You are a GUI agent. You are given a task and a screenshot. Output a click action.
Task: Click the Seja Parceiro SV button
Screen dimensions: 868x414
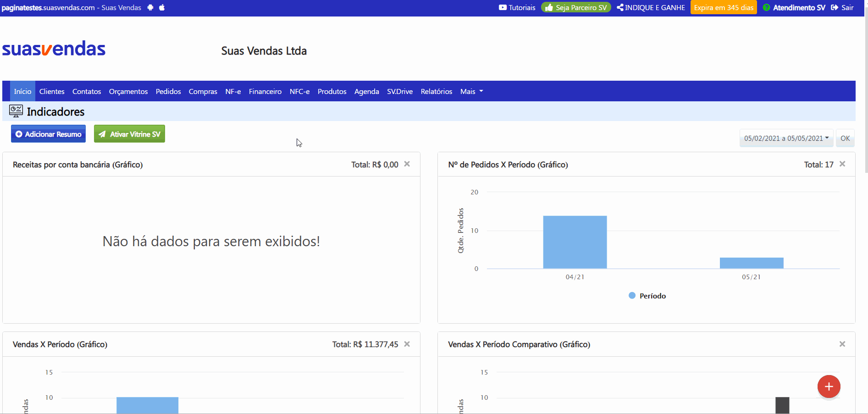click(576, 7)
